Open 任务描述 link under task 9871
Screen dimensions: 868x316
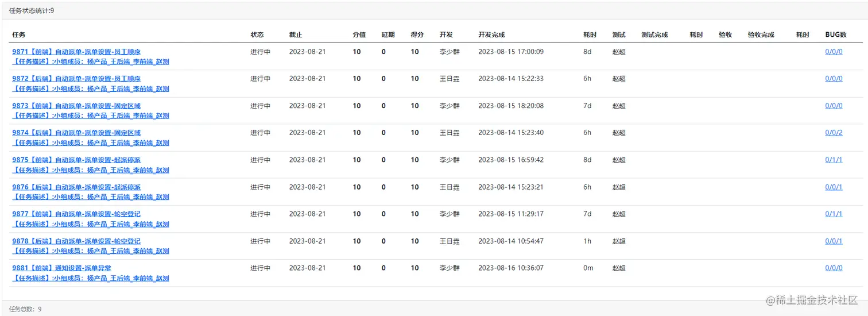click(91, 62)
